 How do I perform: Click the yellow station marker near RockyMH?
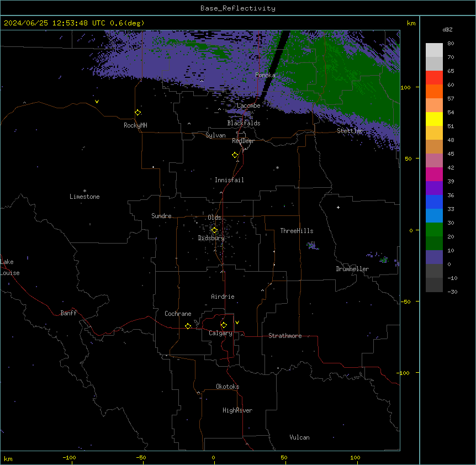138,113
